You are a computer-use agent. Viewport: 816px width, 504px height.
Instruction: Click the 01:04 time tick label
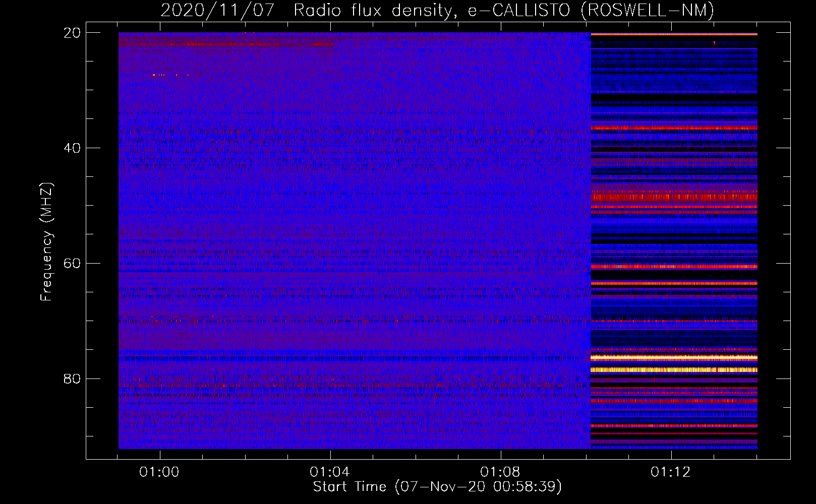pyautogui.click(x=330, y=472)
